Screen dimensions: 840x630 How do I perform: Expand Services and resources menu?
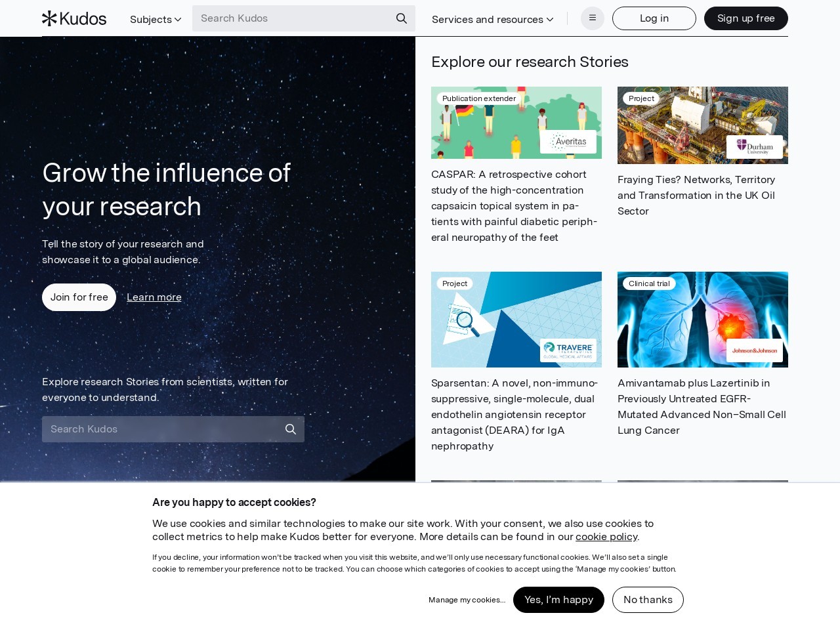[x=492, y=20]
